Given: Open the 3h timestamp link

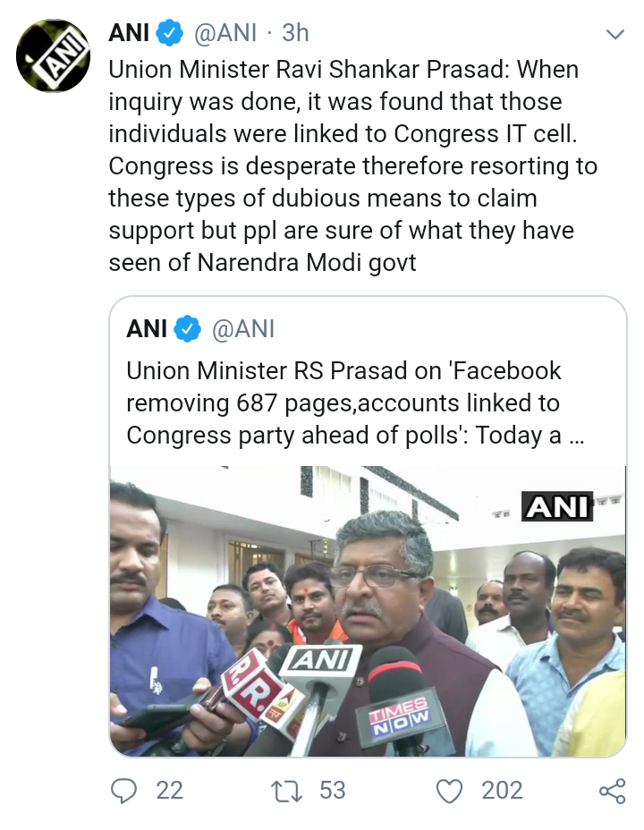Looking at the screenshot, I should tap(295, 33).
